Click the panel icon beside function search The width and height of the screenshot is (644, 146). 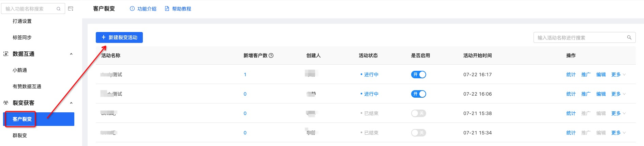tap(71, 9)
